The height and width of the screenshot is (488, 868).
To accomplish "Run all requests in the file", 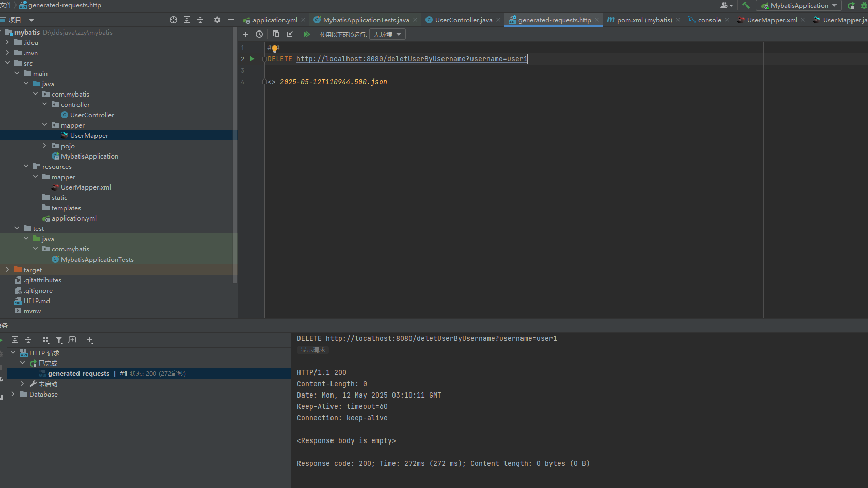I will click(x=307, y=34).
